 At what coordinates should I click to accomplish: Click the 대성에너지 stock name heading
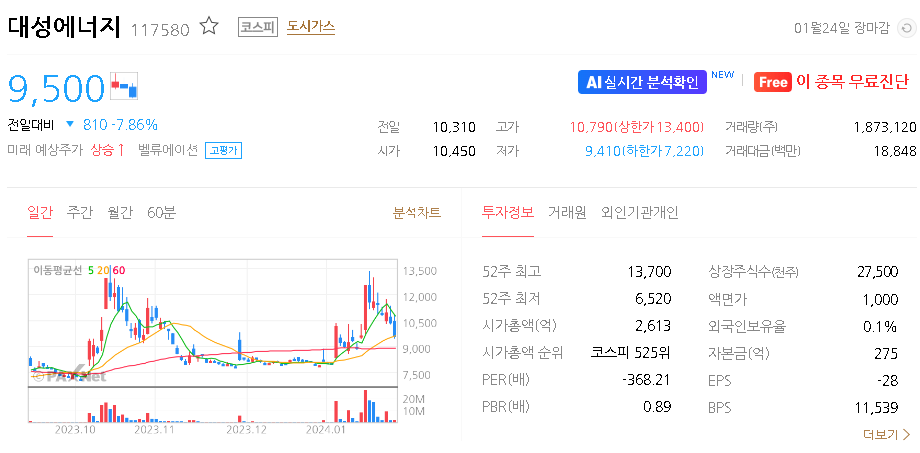tap(64, 27)
